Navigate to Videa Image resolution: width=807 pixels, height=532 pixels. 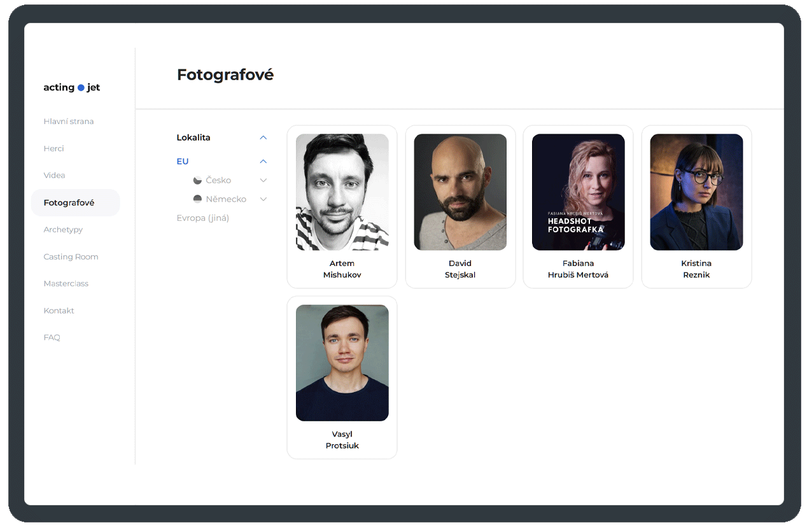point(54,176)
